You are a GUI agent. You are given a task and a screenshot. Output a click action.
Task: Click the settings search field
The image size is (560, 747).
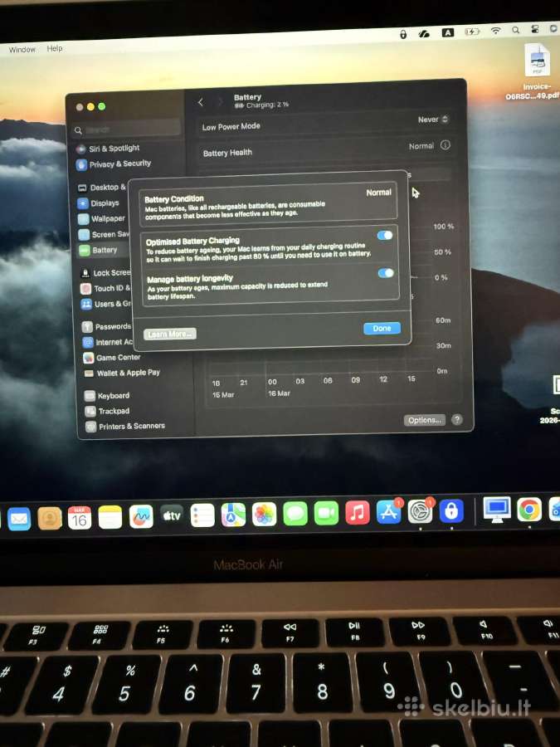128,129
